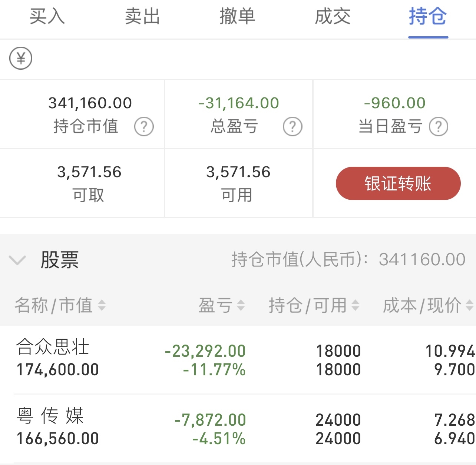Open help icon beside 当日盈亏
The height and width of the screenshot is (465, 476).
pos(439,126)
